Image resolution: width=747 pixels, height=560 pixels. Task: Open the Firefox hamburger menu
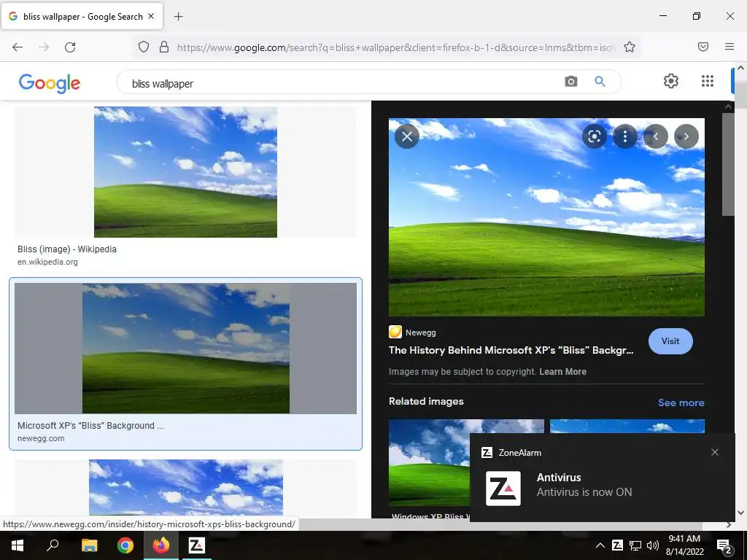pyautogui.click(x=729, y=47)
